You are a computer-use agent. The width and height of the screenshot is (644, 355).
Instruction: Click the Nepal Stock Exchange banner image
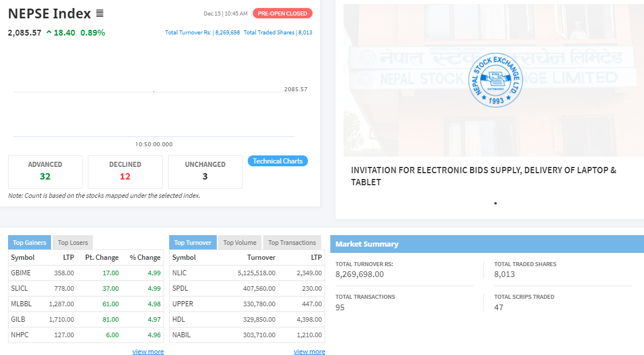(494, 80)
